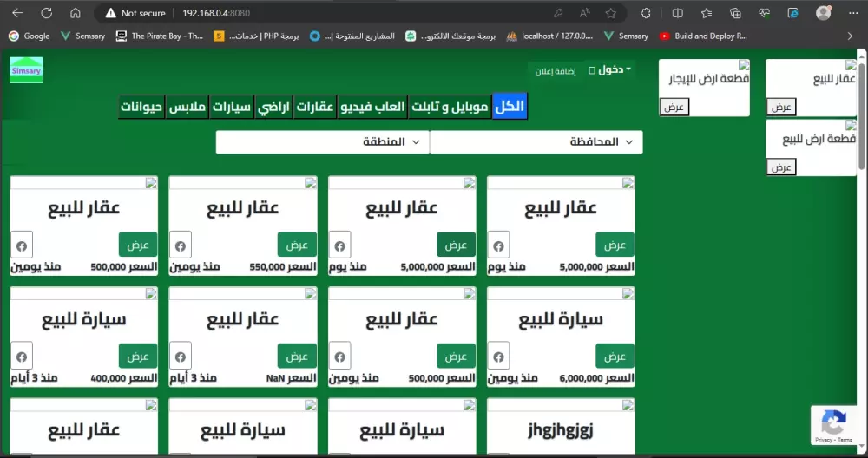868x458 pixels.
Task: Add this page to favorites star
Action: 610,13
